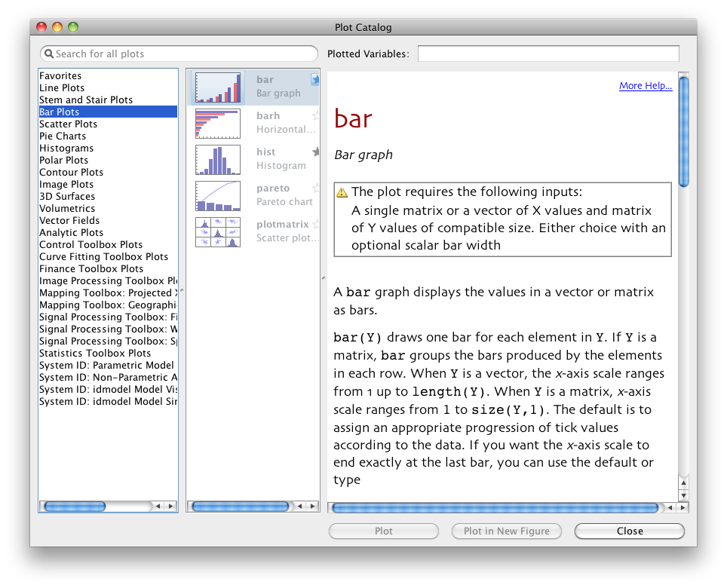Open the More Help link
The image size is (727, 588).
tap(645, 86)
